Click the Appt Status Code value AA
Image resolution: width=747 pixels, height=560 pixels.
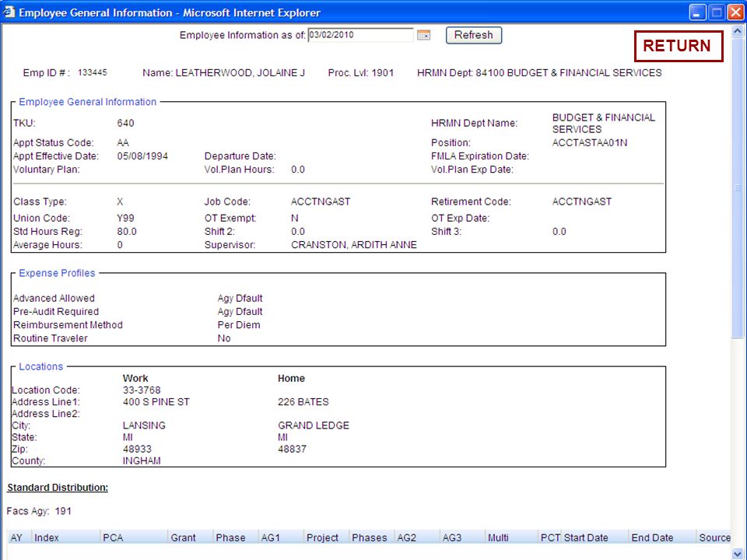tap(123, 143)
